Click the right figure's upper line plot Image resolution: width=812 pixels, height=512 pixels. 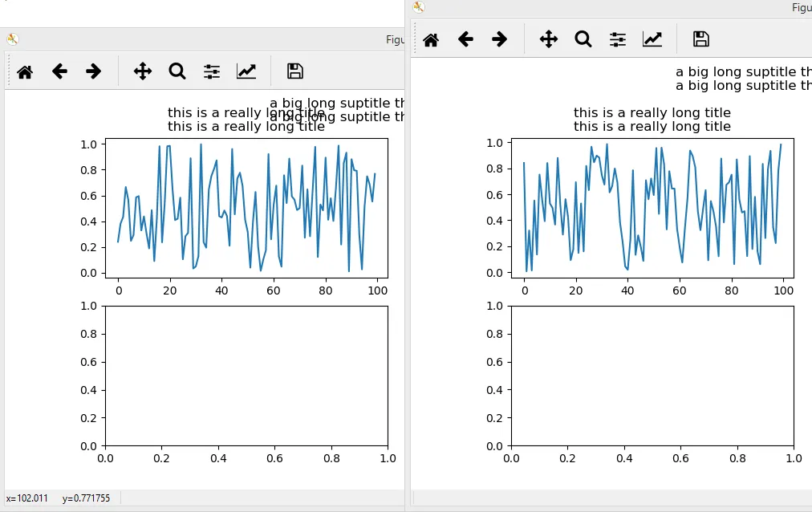(652, 208)
